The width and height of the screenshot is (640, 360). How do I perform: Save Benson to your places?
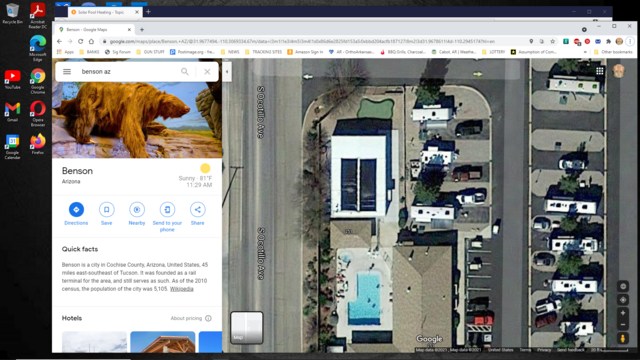click(107, 214)
